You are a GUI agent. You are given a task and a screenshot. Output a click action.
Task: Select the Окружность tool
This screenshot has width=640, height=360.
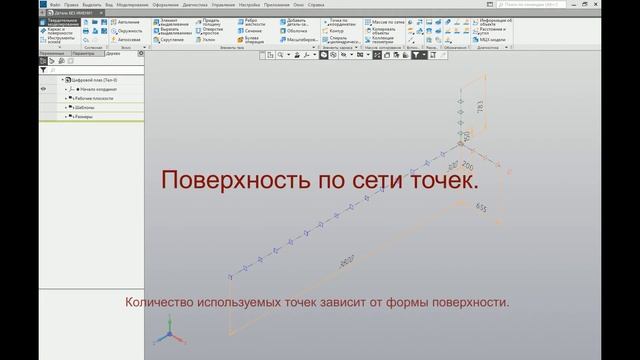pos(127,31)
